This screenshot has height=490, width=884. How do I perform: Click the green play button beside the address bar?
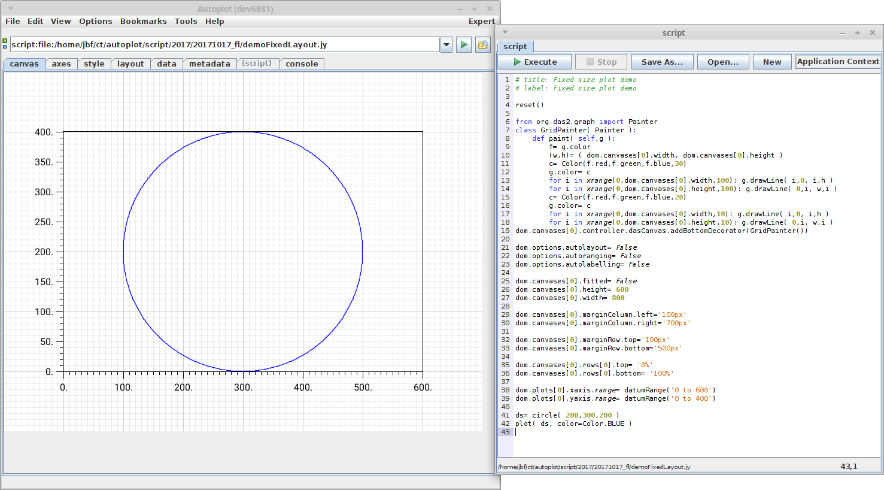(464, 45)
